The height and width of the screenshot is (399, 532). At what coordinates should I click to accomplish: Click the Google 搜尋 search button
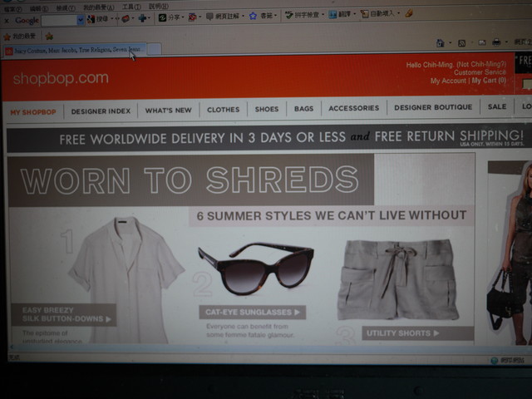(x=98, y=19)
